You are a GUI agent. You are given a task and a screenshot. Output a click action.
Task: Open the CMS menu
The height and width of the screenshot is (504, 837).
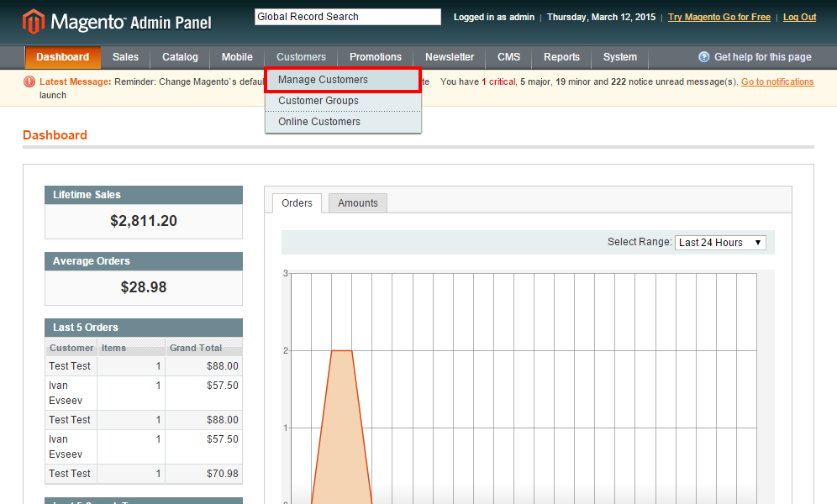[x=508, y=57]
